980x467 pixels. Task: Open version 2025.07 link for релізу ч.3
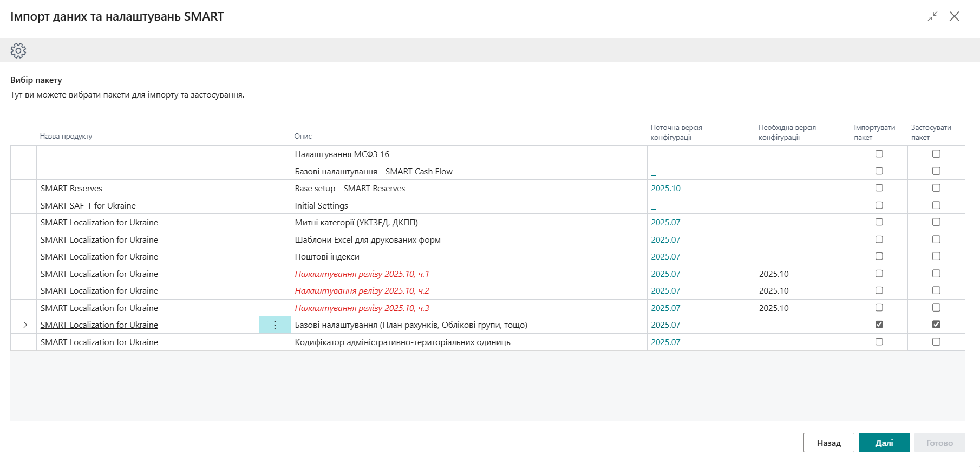(x=665, y=308)
